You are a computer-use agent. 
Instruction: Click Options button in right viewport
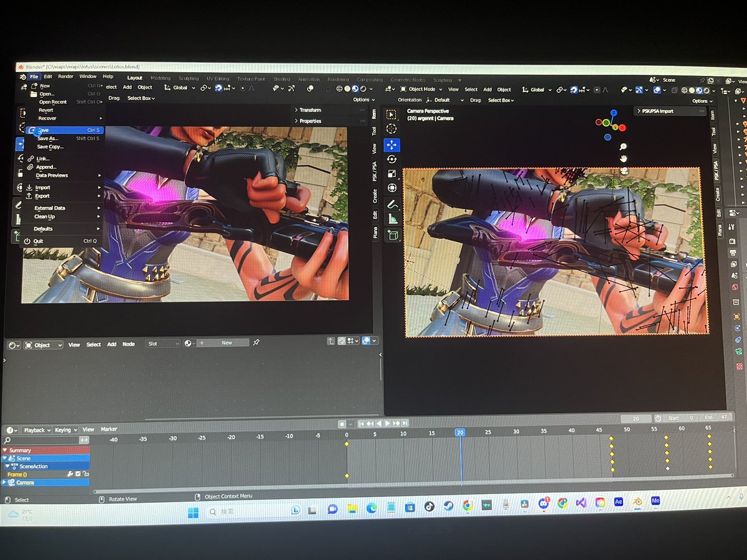point(702,101)
